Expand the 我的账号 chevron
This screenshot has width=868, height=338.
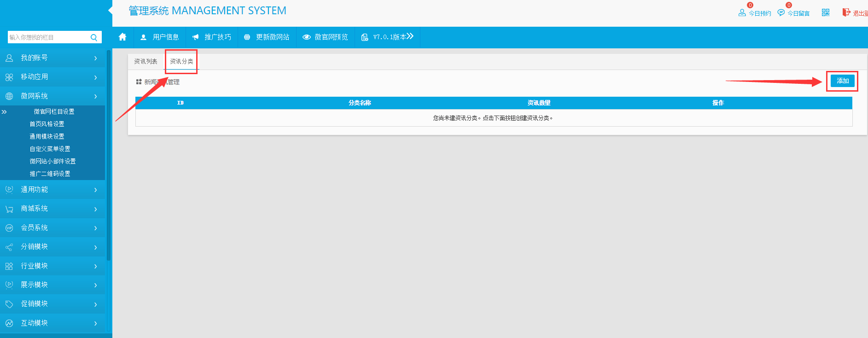[x=95, y=58]
